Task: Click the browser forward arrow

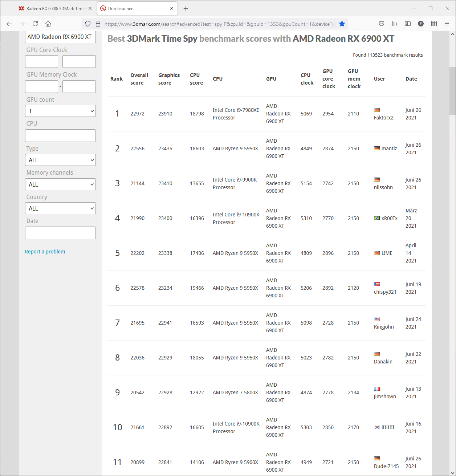Action: pos(22,24)
